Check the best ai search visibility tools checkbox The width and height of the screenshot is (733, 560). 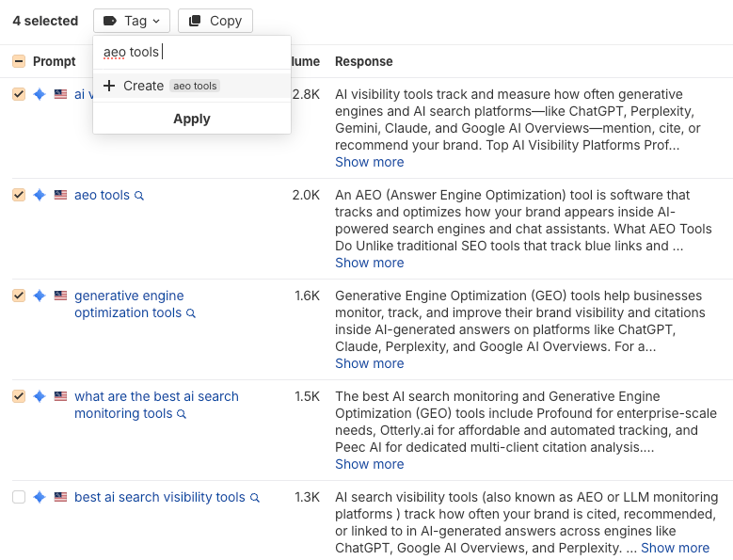coord(19,497)
